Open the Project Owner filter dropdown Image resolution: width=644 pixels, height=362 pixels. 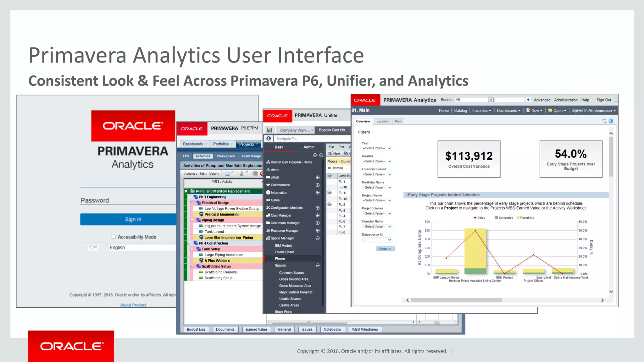(377, 214)
